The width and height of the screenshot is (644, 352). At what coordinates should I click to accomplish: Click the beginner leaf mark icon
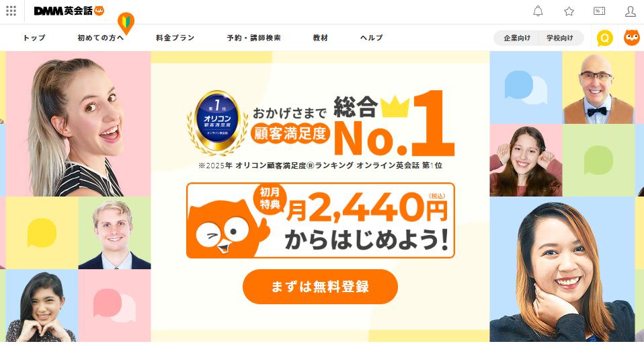coord(126,23)
